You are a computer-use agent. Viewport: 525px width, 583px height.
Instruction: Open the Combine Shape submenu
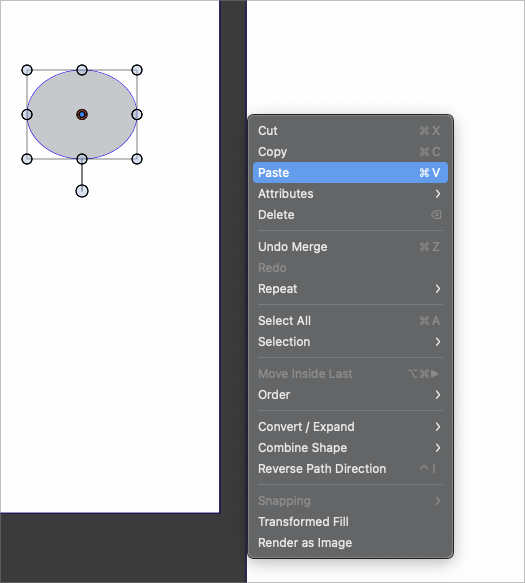coord(350,448)
